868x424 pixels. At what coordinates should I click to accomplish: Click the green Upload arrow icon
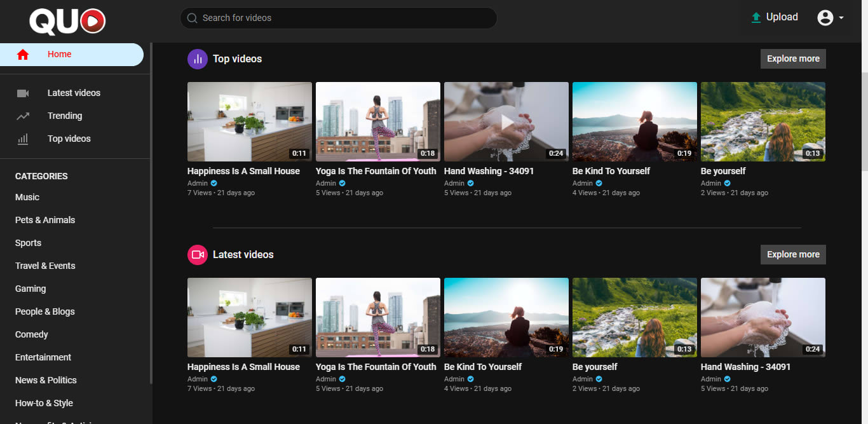coord(756,18)
